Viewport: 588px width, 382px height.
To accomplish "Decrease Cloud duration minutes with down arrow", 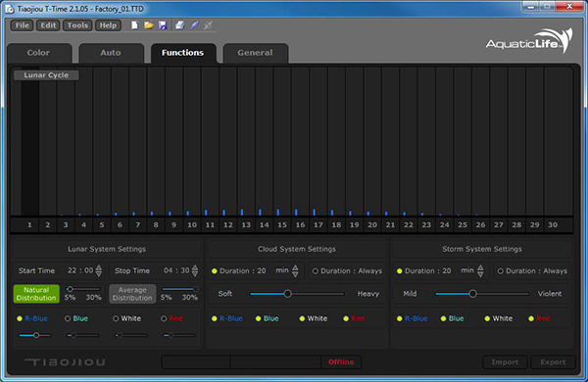I will point(296,274).
